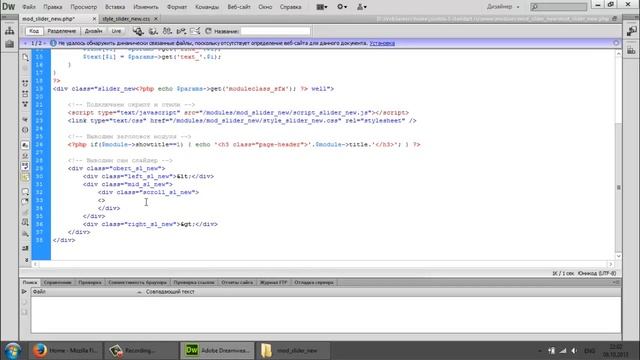Click the info icon in the notification bar

pos(53,43)
